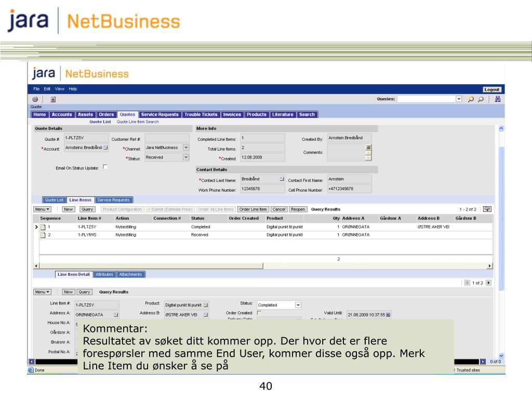Open the Channel dropdown
The image size is (532, 399).
[x=186, y=148]
